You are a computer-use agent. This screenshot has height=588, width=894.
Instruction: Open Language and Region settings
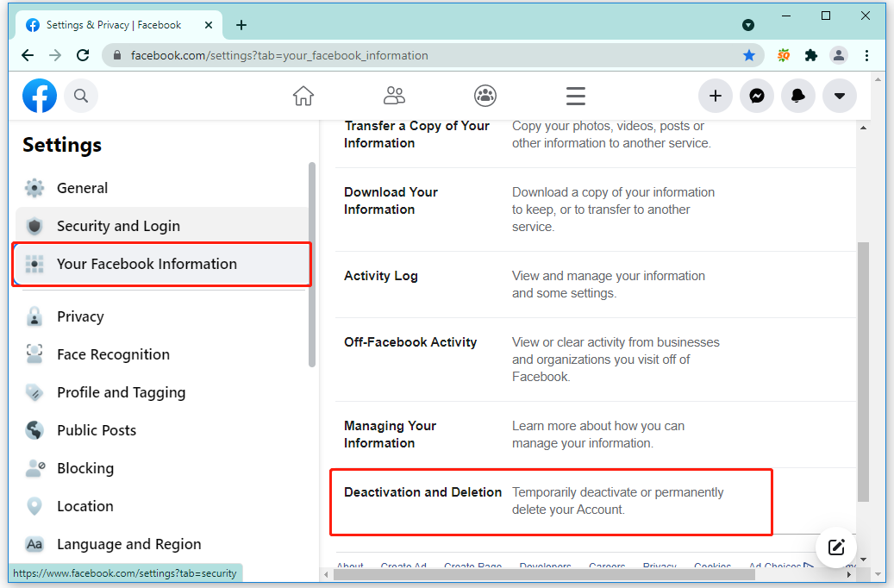pyautogui.click(x=162, y=544)
